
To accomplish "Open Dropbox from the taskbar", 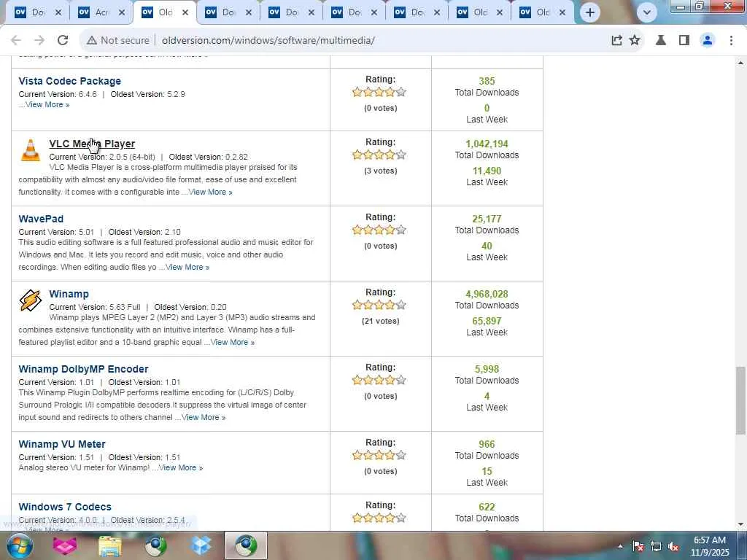I will [x=201, y=545].
